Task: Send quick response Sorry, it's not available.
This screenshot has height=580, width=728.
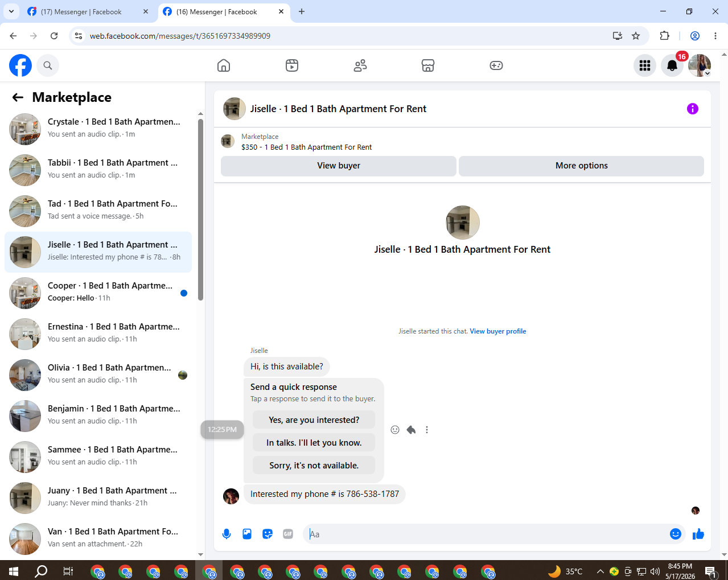Action: pos(314,466)
